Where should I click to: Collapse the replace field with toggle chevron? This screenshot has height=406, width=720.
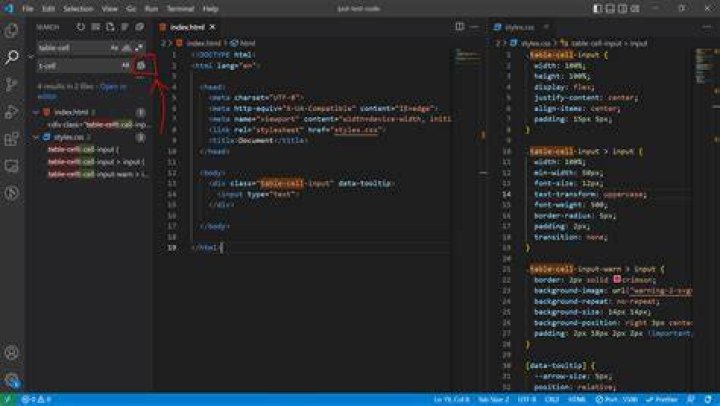[31, 57]
